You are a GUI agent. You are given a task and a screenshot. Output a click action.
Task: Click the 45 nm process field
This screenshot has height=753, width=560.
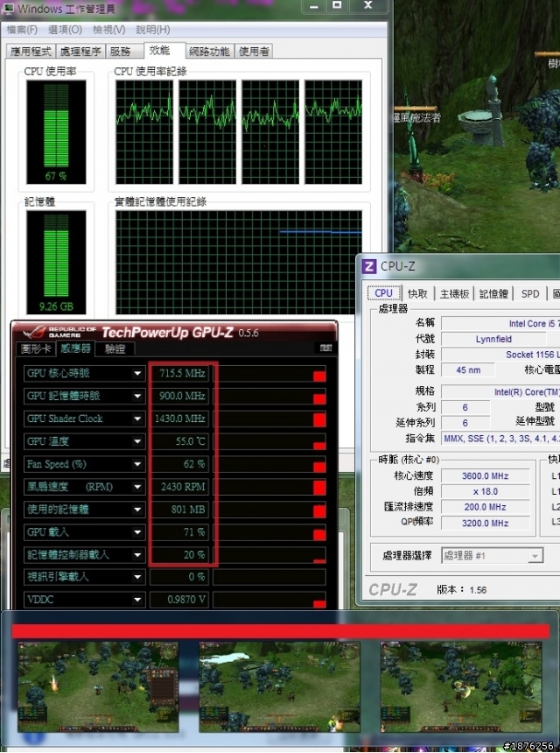(x=468, y=369)
